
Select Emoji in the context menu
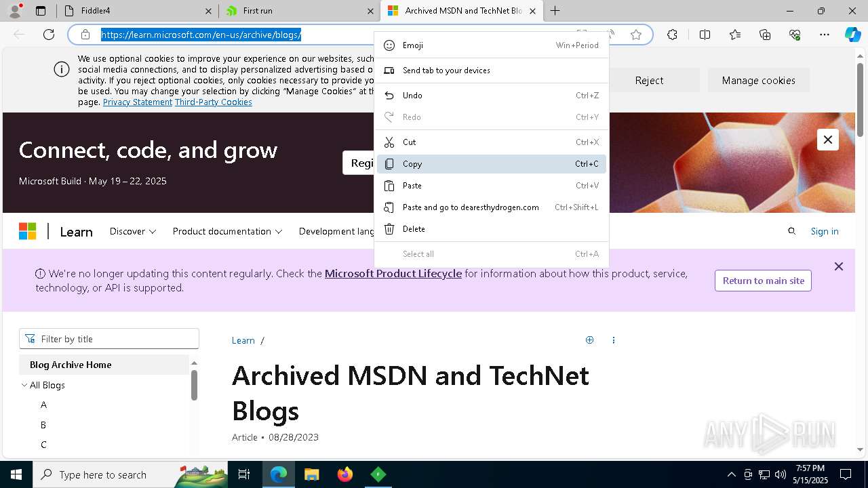coord(492,45)
